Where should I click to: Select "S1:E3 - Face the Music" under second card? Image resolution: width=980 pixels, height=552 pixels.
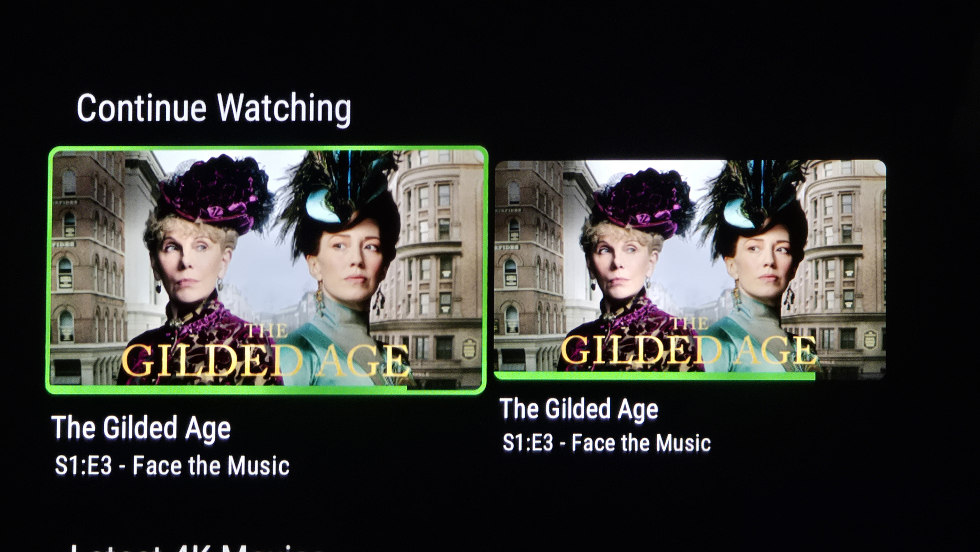[607, 442]
